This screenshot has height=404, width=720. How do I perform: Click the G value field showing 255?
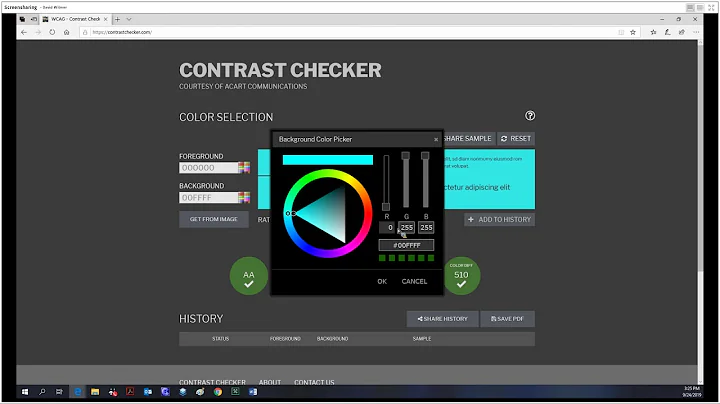coord(406,227)
